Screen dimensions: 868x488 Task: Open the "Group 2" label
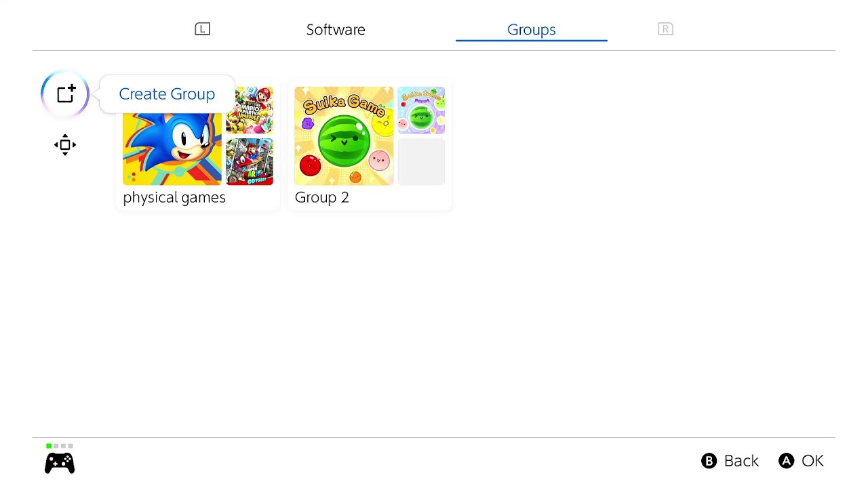pyautogui.click(x=322, y=197)
